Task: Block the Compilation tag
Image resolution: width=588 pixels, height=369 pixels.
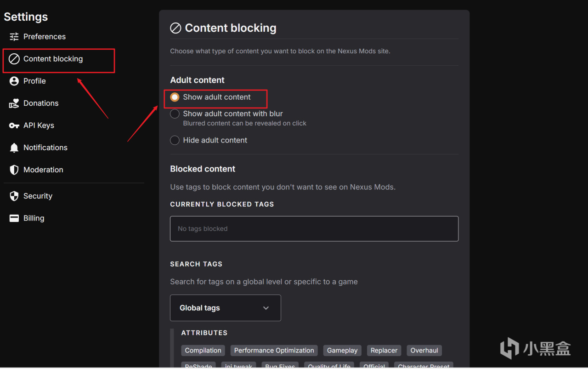Action: (203, 351)
